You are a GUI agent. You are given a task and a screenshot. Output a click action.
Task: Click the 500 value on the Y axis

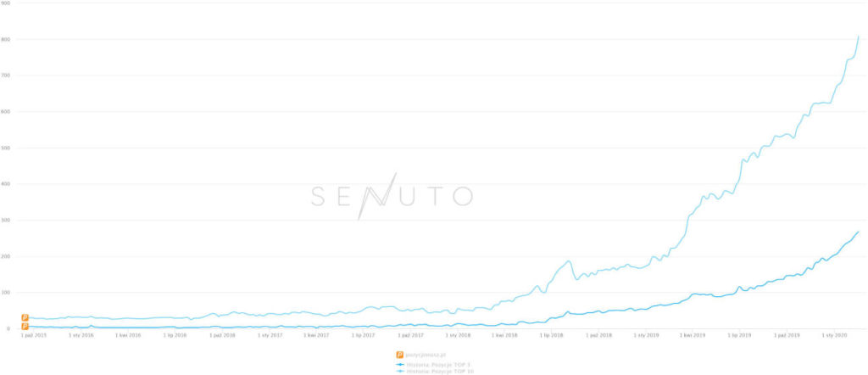click(x=7, y=148)
